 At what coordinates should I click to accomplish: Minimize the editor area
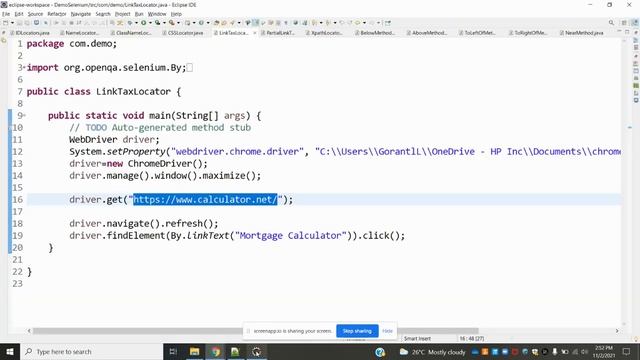(619, 31)
